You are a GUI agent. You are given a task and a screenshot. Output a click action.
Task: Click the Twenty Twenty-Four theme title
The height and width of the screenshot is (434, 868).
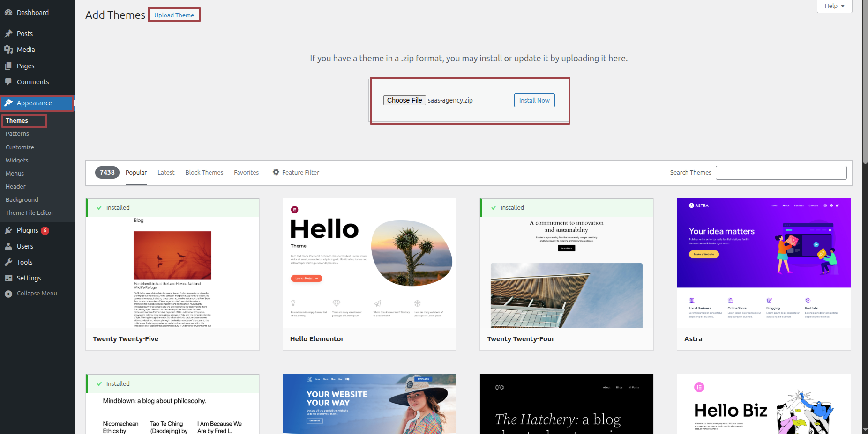(x=521, y=339)
